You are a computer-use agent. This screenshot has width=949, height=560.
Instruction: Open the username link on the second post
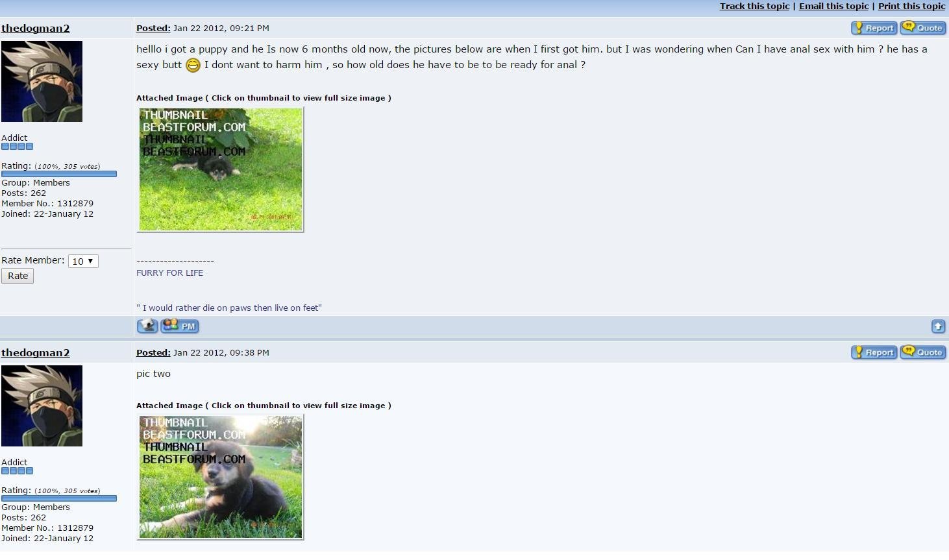(x=36, y=353)
